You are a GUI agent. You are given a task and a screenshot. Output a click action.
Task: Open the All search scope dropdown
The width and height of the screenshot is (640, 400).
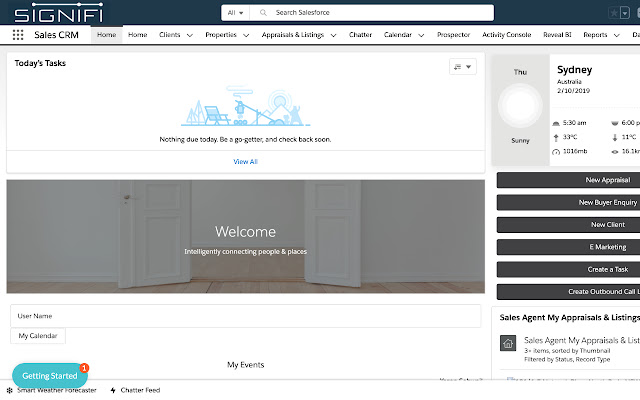tap(235, 13)
